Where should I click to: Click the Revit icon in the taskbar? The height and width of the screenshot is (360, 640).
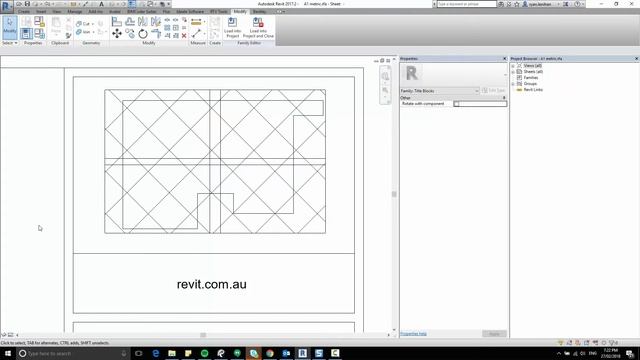(x=302, y=353)
